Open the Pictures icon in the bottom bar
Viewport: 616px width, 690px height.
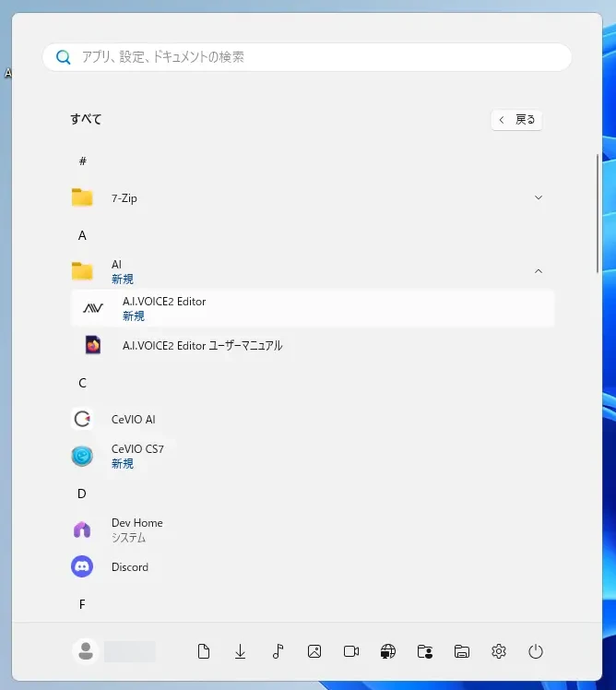314,651
